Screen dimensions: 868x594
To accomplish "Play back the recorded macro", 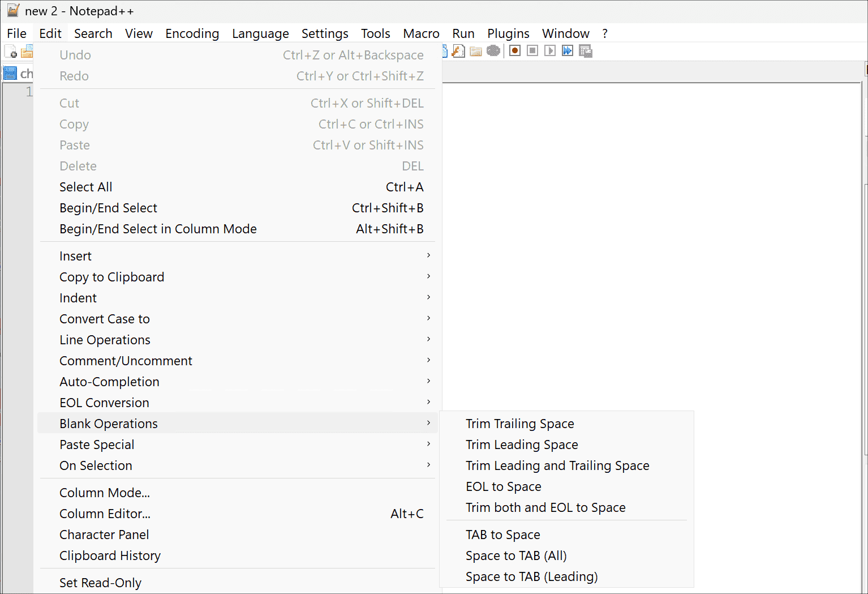I will point(549,50).
